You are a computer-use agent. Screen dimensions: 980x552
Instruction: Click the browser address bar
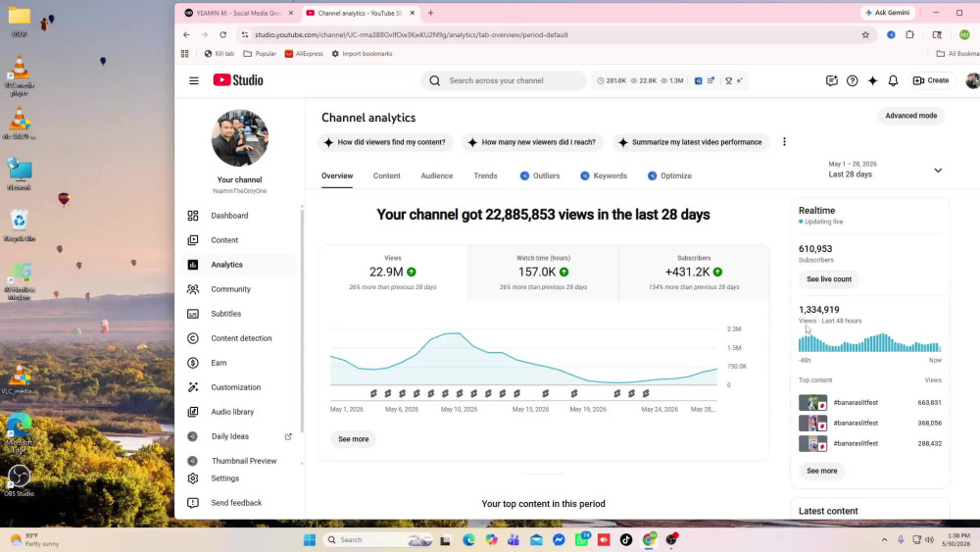(x=550, y=35)
